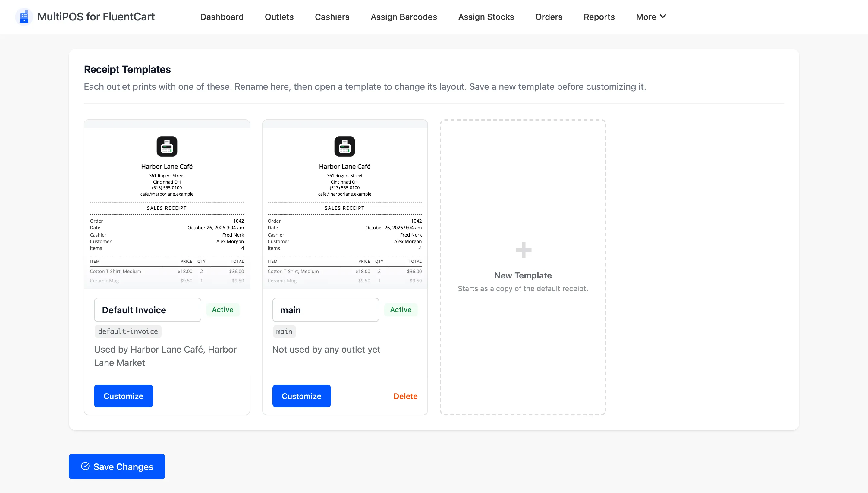Save Changes to receipt templates
868x493 pixels.
[117, 466]
